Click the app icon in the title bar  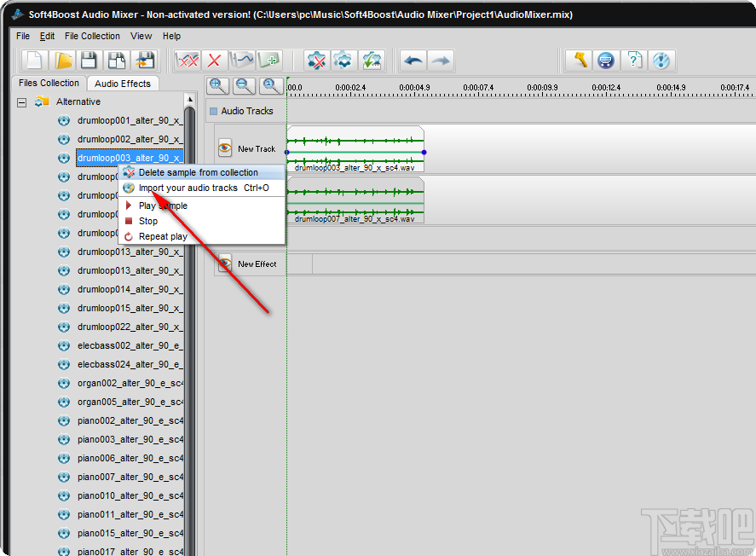pyautogui.click(x=17, y=14)
